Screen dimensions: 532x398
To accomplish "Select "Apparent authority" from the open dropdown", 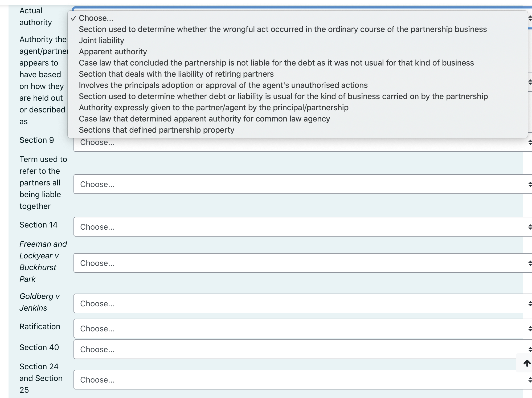I will point(113,52).
